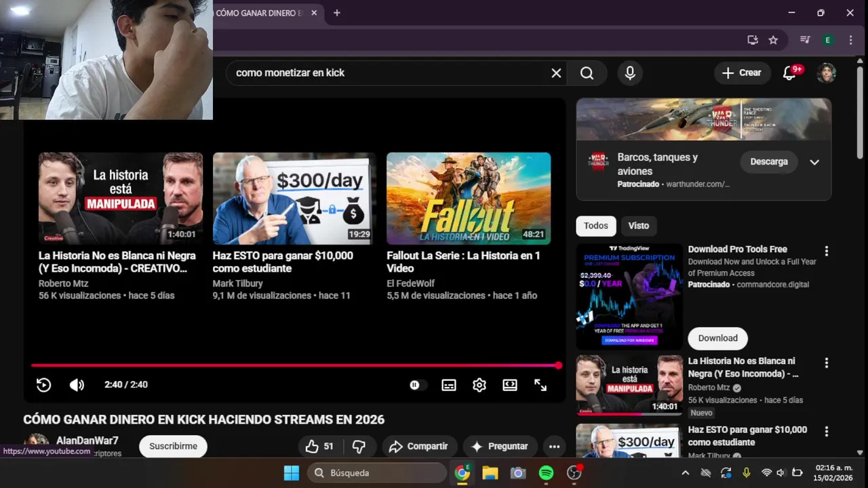
Task: Open more actions menu below video
Action: coord(554,446)
